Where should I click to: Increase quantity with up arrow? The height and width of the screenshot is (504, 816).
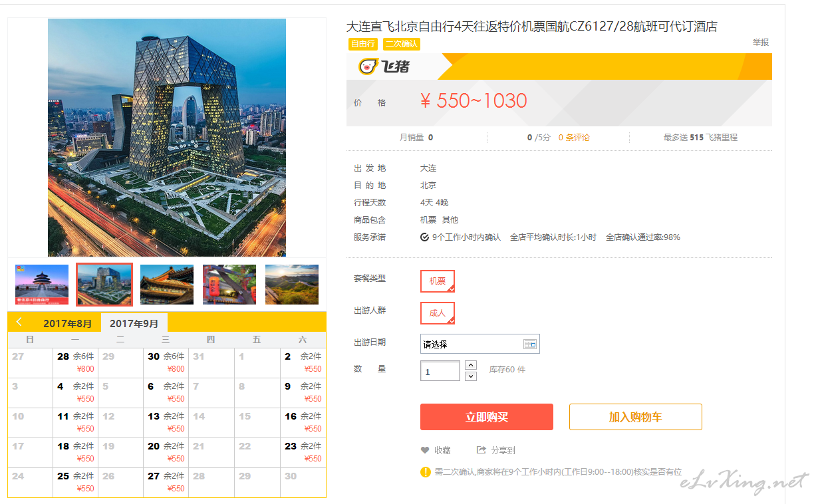[471, 364]
